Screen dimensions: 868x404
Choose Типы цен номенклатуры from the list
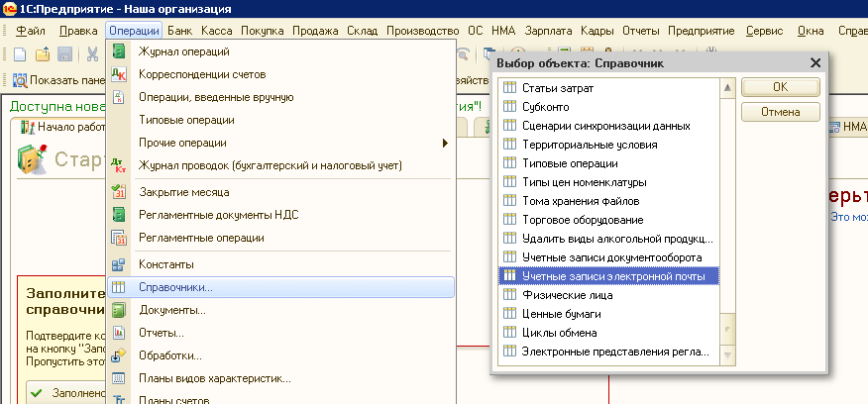(x=584, y=182)
